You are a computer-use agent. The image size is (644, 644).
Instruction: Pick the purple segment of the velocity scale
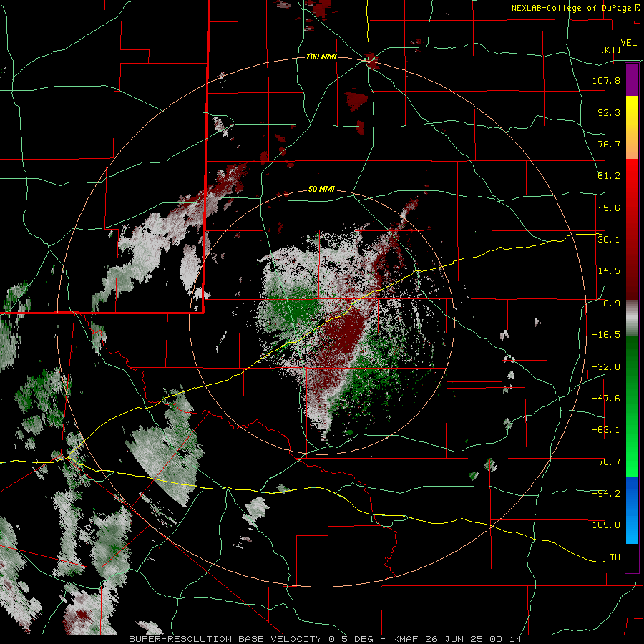coord(632,79)
